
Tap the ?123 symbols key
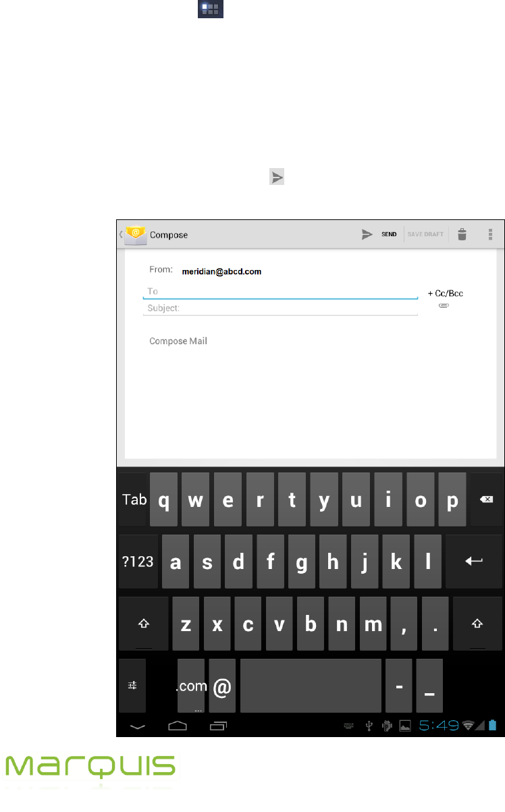click(138, 562)
